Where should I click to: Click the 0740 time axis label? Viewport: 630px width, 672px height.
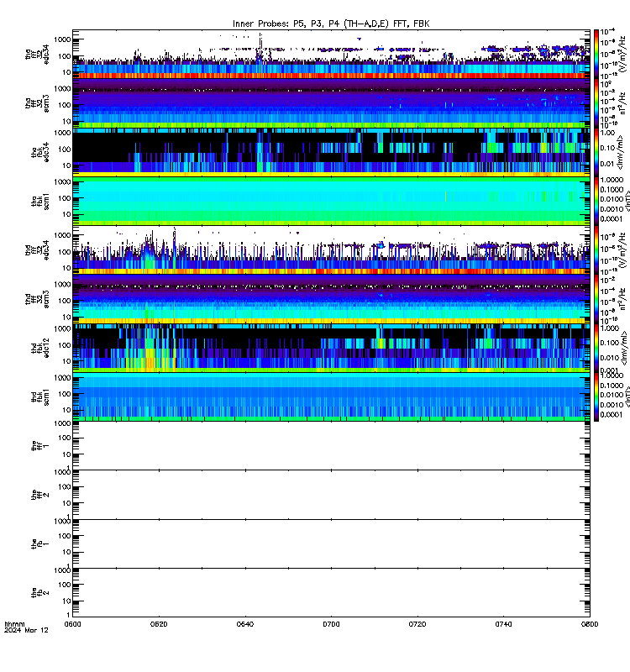pos(503,624)
